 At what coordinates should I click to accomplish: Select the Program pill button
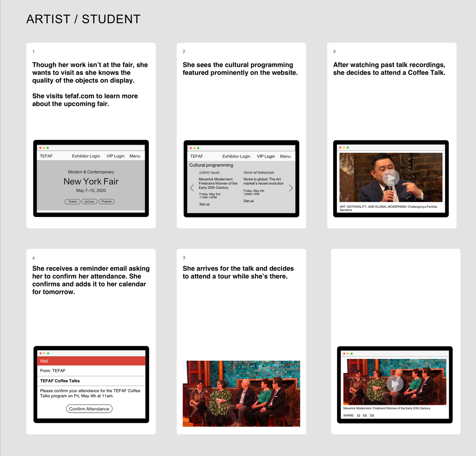click(107, 202)
